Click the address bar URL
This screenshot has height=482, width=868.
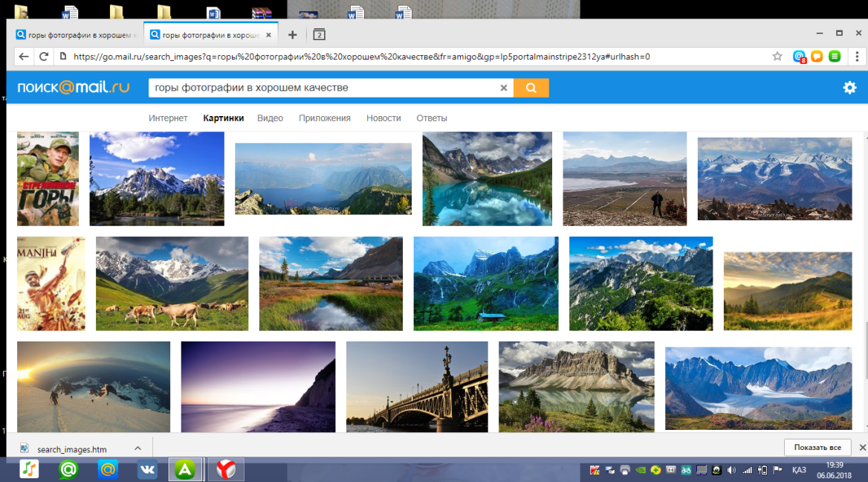coord(361,57)
